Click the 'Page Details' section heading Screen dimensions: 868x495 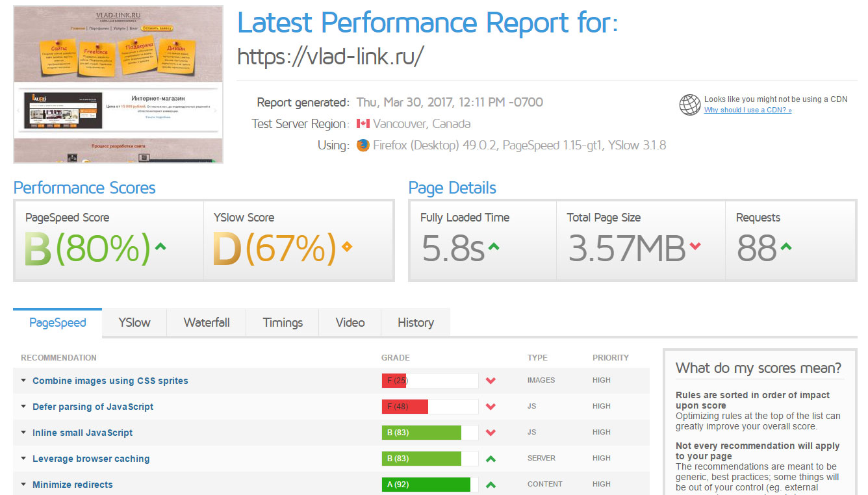coord(452,188)
